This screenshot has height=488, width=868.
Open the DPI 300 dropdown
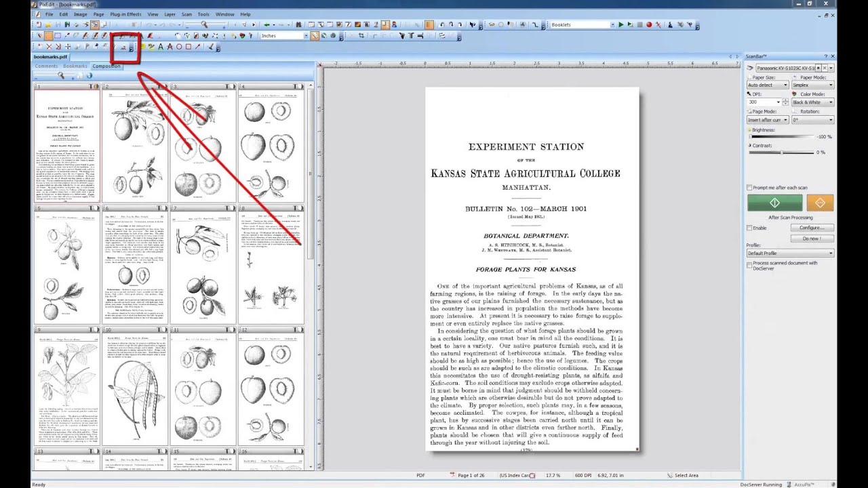pyautogui.click(x=764, y=102)
